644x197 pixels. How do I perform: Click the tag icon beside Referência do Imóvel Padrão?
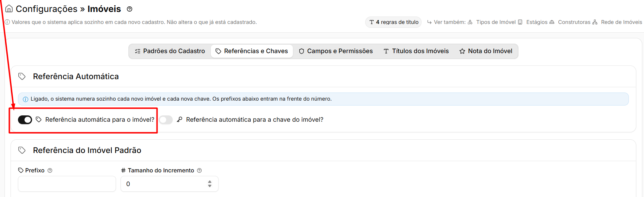coord(22,150)
